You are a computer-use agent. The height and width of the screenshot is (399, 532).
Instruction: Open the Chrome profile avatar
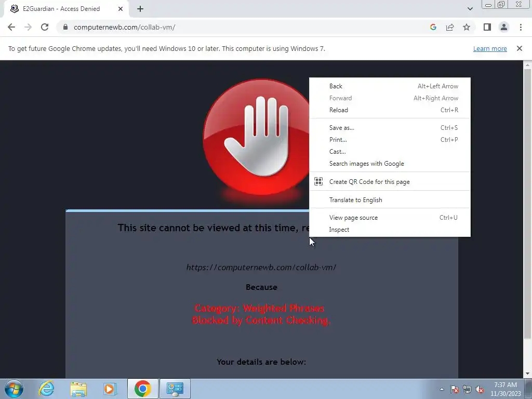504,27
